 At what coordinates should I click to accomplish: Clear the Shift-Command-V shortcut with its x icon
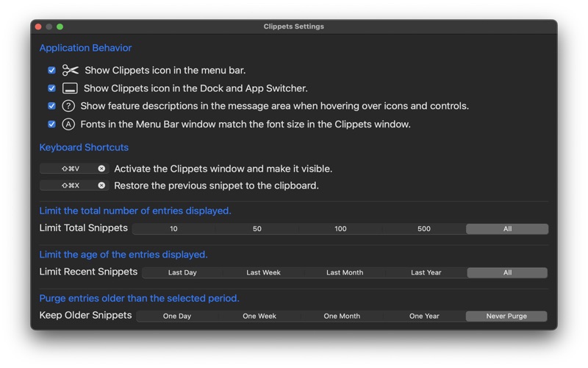[101, 169]
